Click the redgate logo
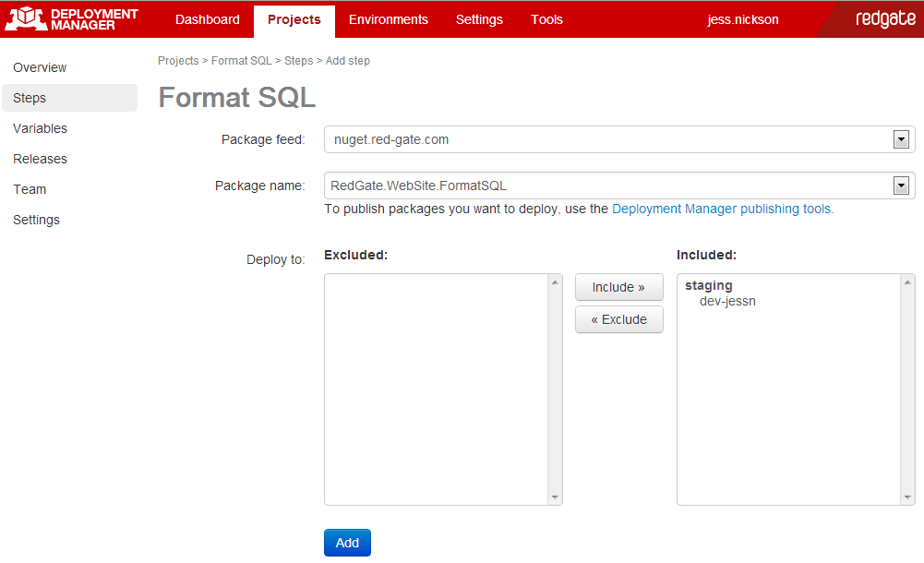 pyautogui.click(x=885, y=19)
